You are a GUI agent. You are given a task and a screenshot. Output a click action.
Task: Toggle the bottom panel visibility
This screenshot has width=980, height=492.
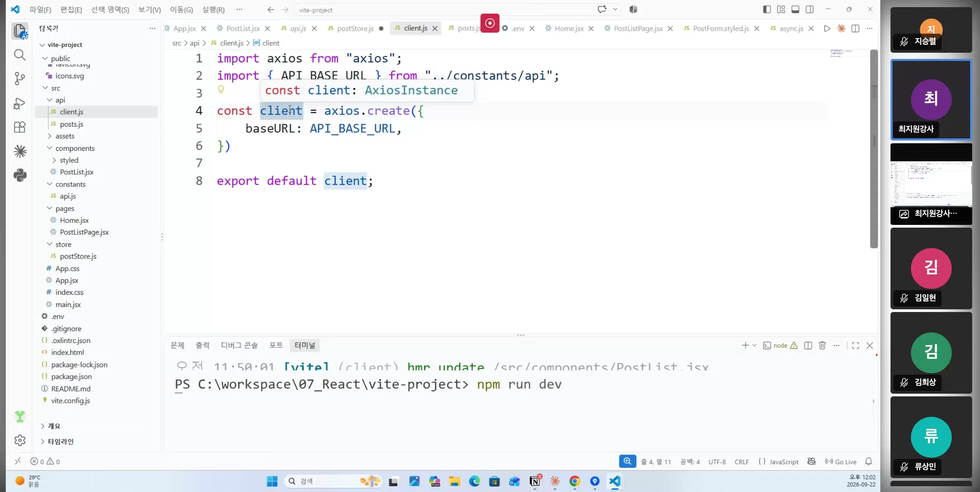(x=795, y=10)
